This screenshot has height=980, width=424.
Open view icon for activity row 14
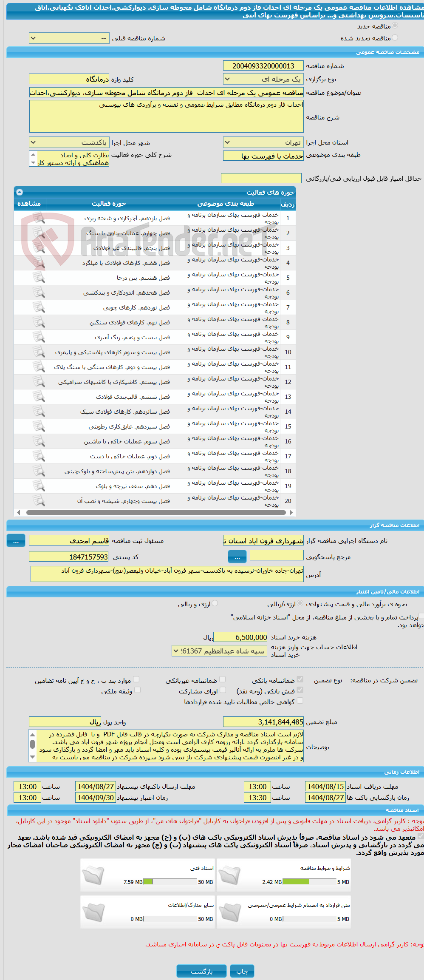[x=39, y=412]
